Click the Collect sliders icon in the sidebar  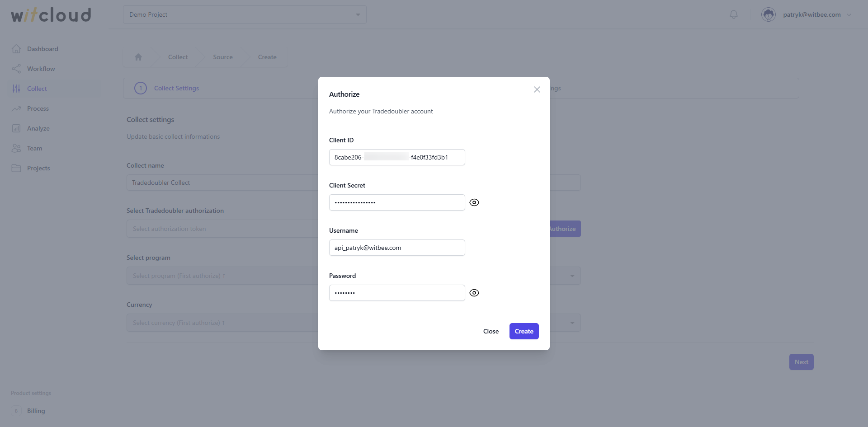16,89
